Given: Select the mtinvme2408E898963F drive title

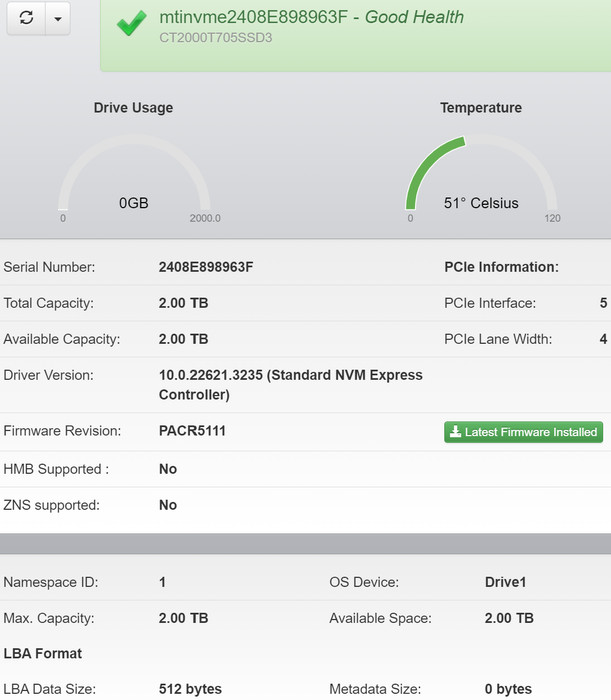Looking at the screenshot, I should click(x=258, y=17).
